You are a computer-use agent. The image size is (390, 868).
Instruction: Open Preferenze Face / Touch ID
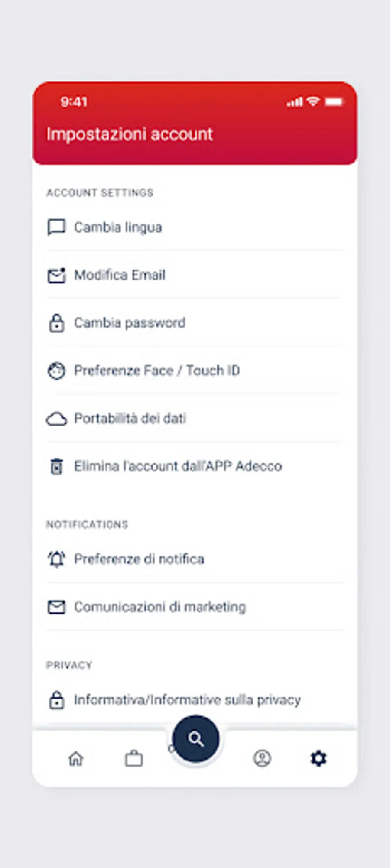pos(156,371)
